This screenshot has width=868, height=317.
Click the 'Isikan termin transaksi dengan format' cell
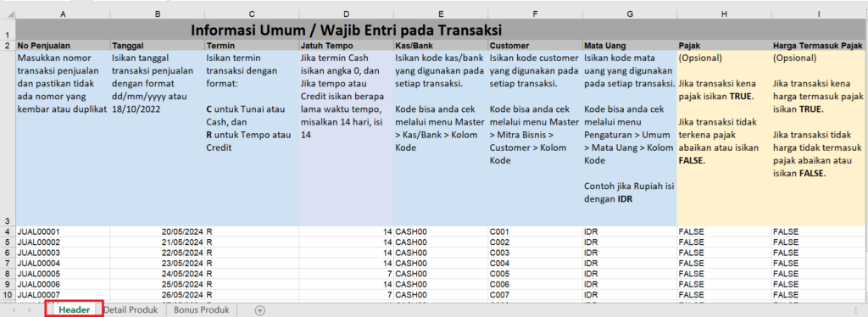[252, 138]
